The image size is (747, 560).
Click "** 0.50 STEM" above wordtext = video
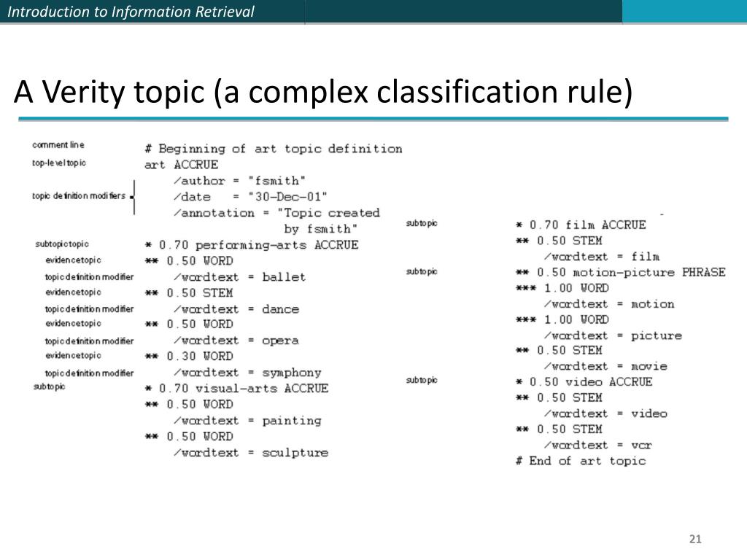(x=560, y=397)
